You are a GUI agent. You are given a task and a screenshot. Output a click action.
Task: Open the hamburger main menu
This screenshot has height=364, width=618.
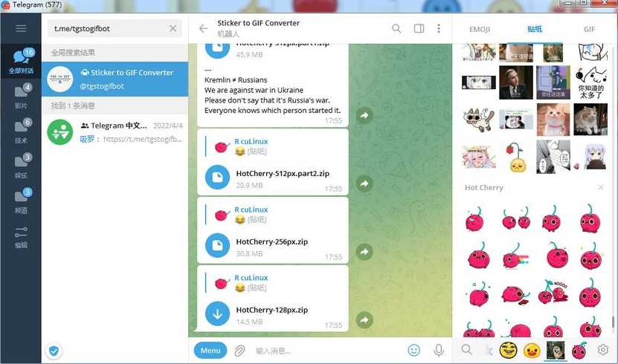click(x=21, y=28)
